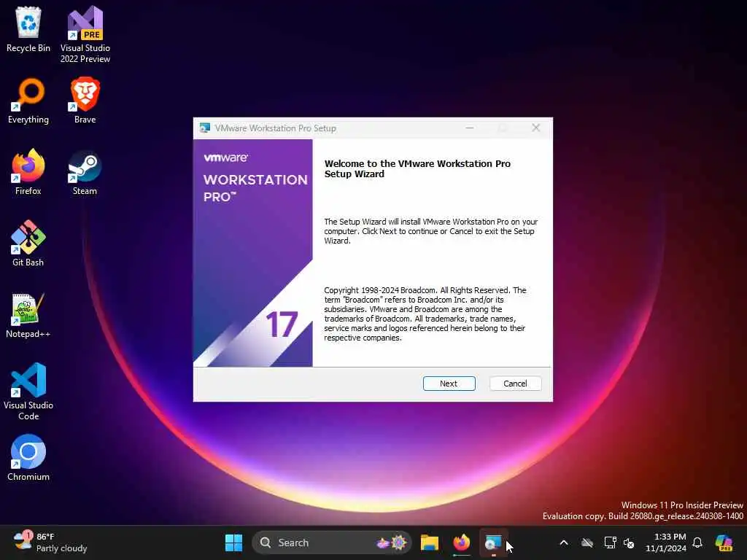Click the muted volume tray icon

coord(629,542)
